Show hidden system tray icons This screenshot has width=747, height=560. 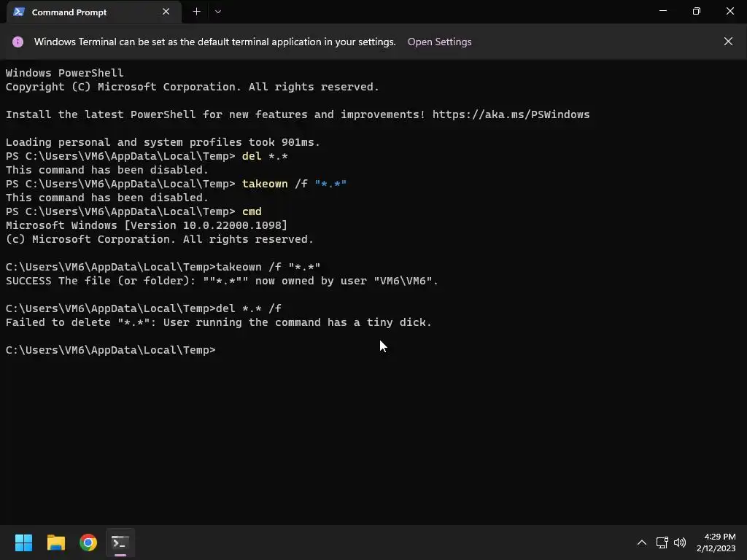[x=642, y=542]
